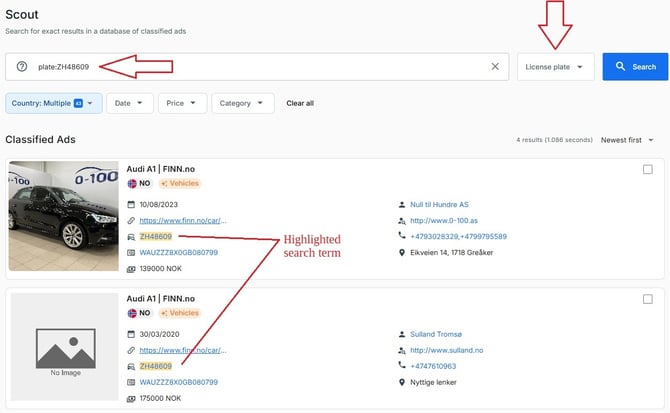This screenshot has height=413, width=670.
Task: Select the price text 175000 NOK
Action: point(160,398)
